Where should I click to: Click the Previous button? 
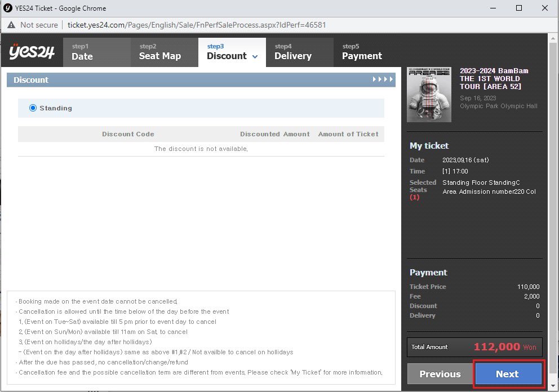[x=440, y=374]
